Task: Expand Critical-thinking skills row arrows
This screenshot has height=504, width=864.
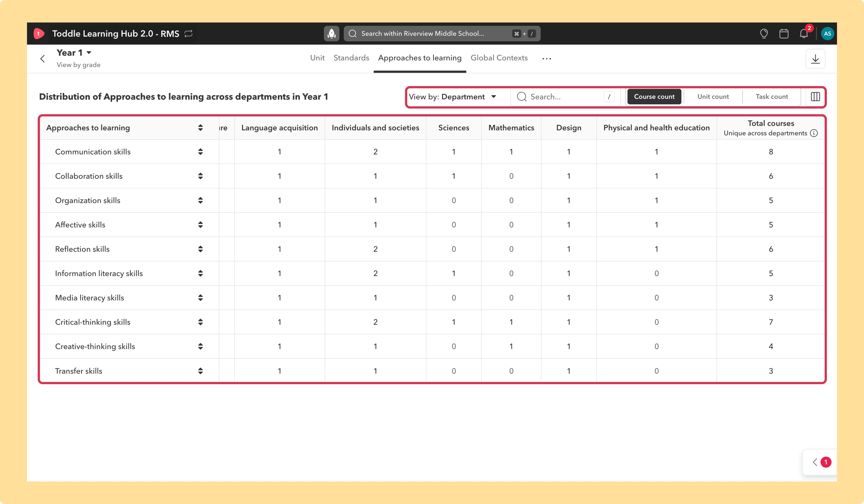Action: point(200,322)
